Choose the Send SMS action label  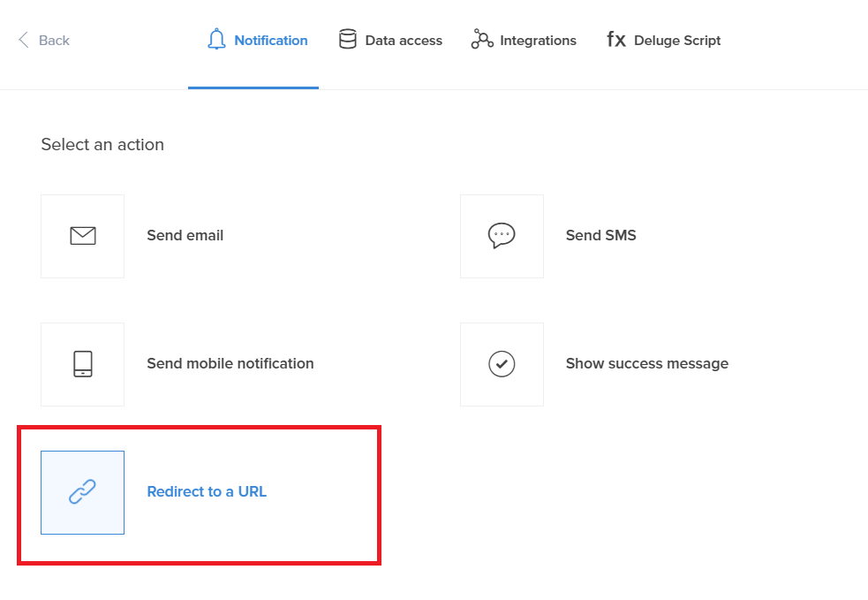[600, 235]
